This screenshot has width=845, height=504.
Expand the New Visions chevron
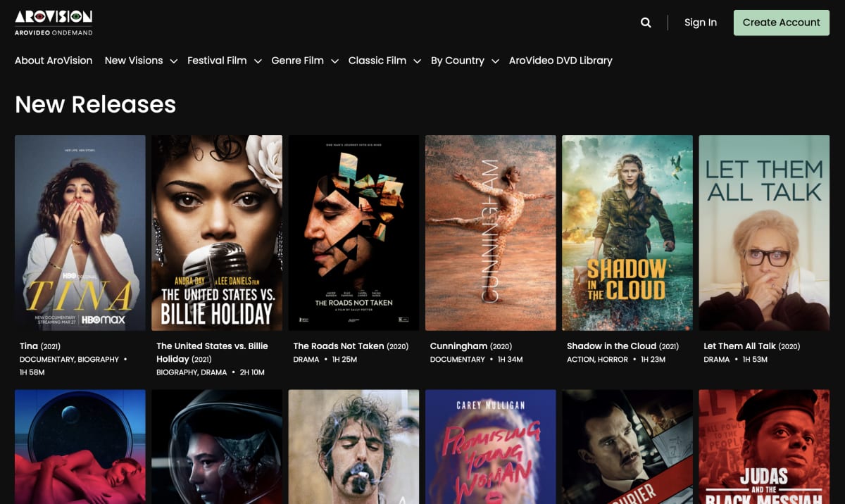(x=173, y=61)
